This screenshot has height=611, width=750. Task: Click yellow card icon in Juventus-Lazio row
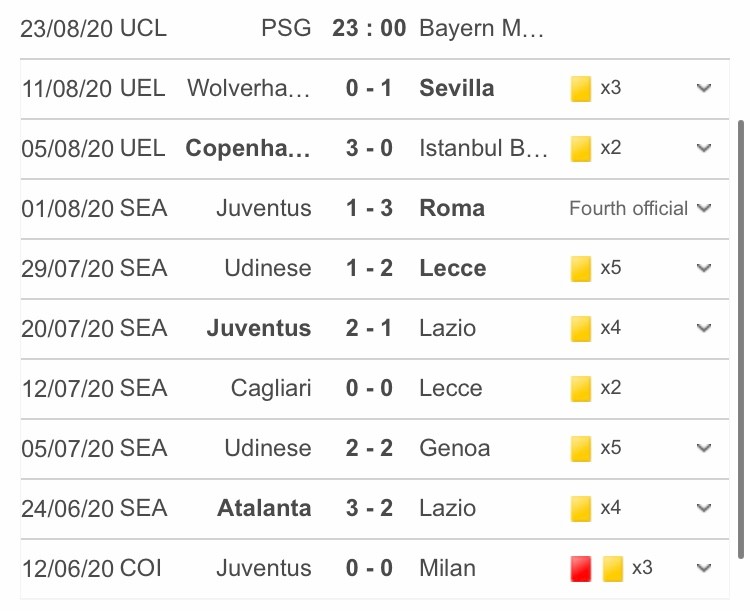coord(581,328)
